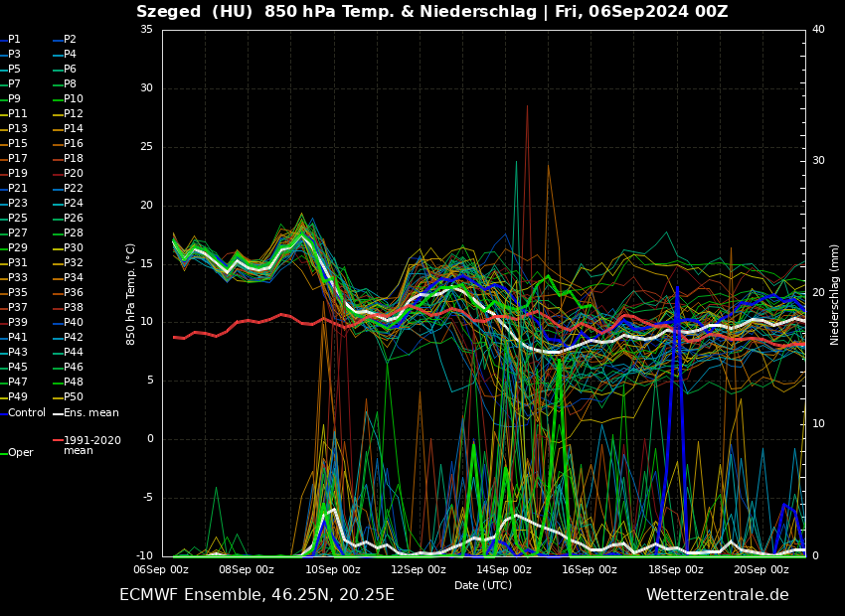Click the 18Sep 00z date tick

point(676,569)
